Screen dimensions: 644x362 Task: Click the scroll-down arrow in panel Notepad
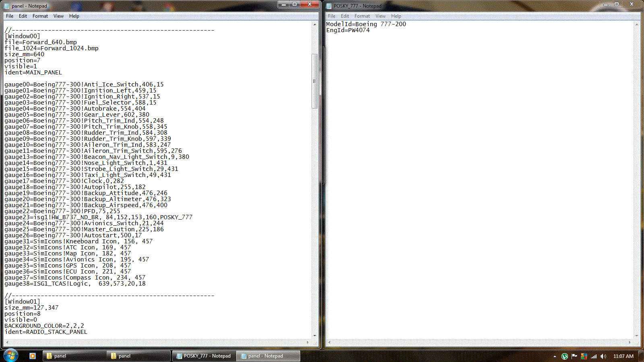tap(315, 335)
